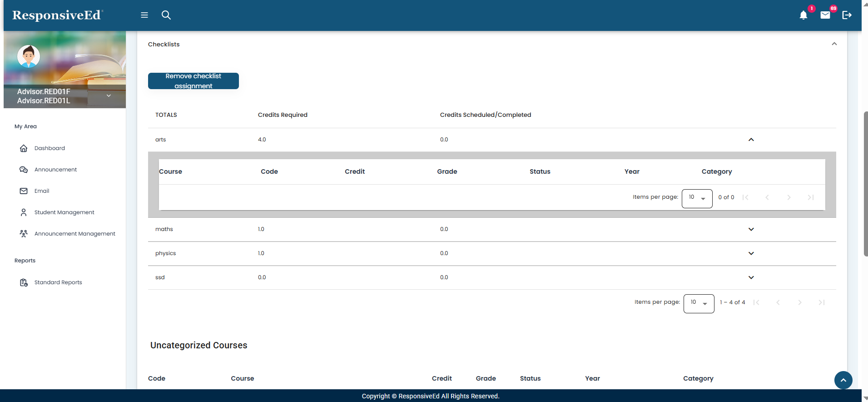The width and height of the screenshot is (868, 402).
Task: Collapse the arts checklist row
Action: point(751,140)
